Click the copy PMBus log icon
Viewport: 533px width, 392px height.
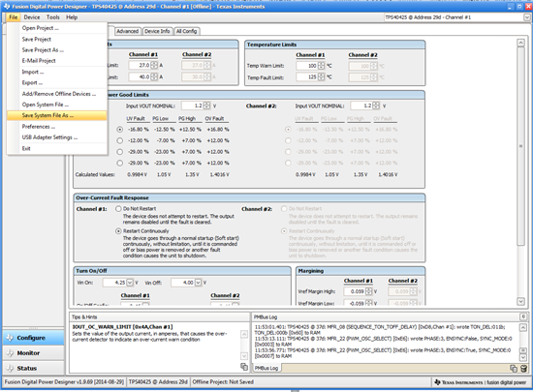click(514, 368)
